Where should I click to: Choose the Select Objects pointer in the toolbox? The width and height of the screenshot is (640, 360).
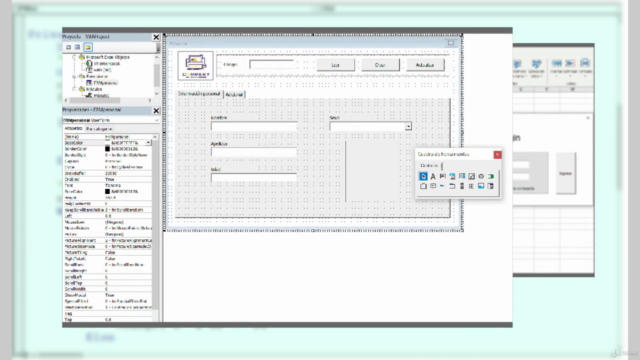click(423, 176)
